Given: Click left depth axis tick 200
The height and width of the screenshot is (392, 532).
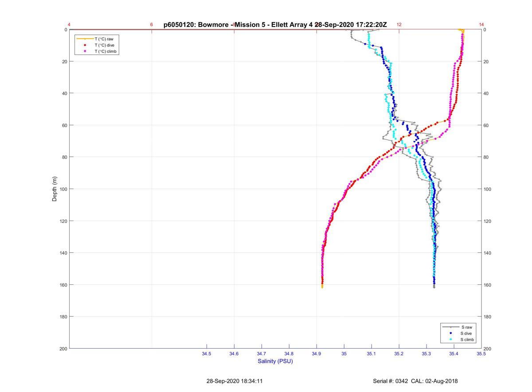Looking at the screenshot, I should click(63, 349).
